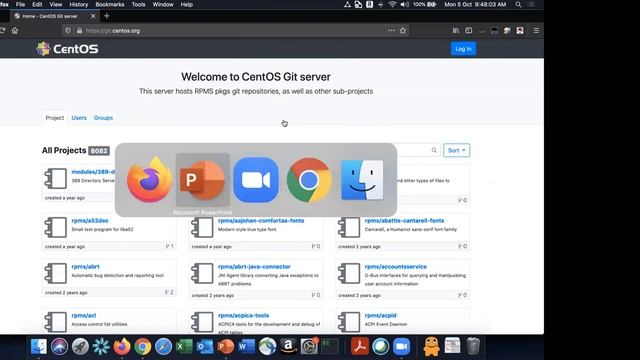Open Finder from the Dock
Screen dimensions: 640x360
pos(39,347)
